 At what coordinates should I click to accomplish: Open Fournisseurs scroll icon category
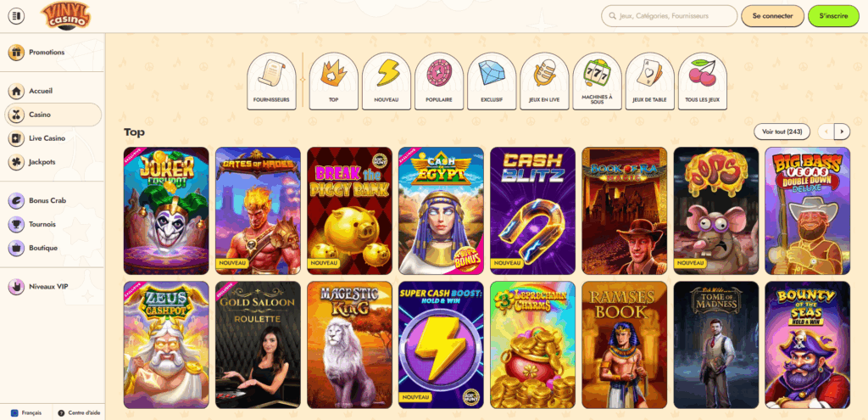[271, 81]
